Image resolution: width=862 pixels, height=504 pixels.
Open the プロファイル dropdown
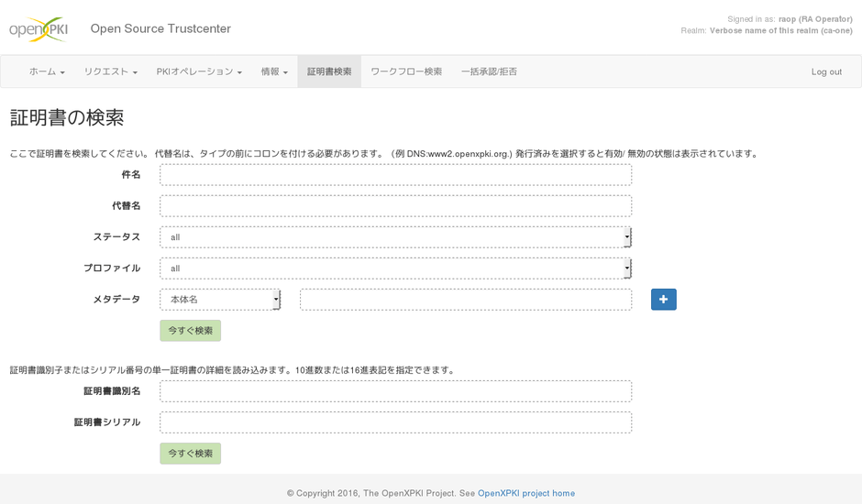(395, 268)
